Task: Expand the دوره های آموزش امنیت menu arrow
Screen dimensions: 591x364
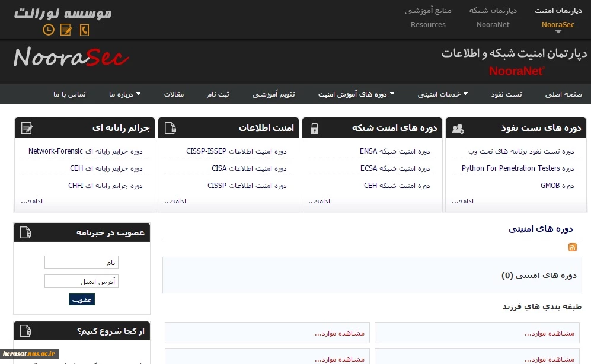Action: pos(392,94)
